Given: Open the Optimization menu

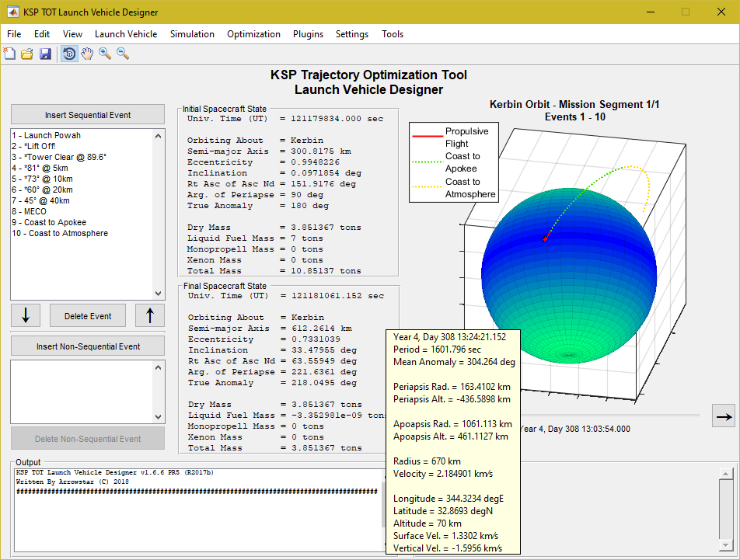Looking at the screenshot, I should click(x=253, y=34).
